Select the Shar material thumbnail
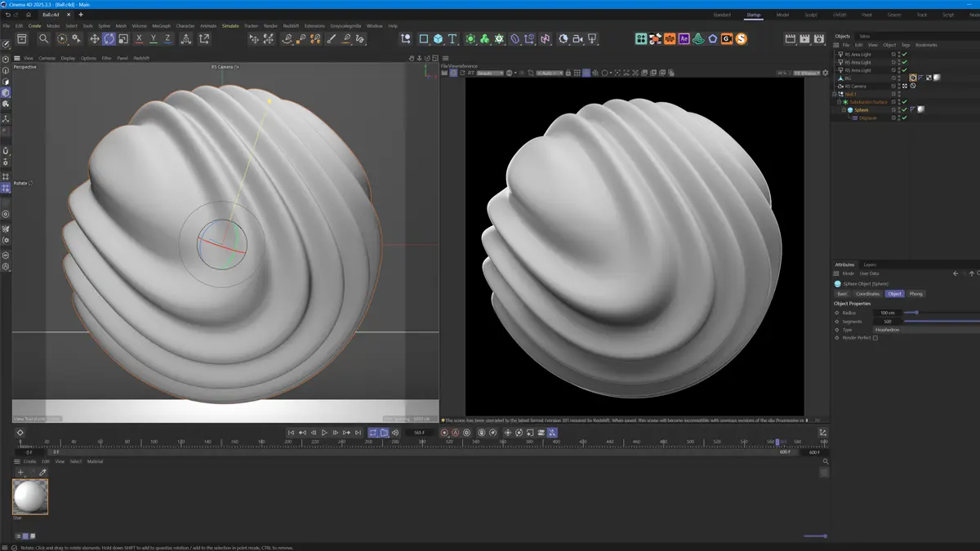 point(30,496)
